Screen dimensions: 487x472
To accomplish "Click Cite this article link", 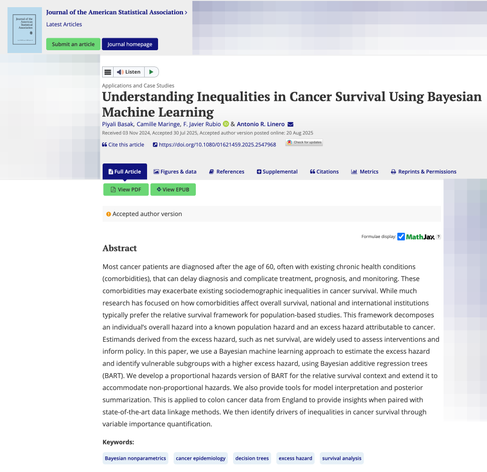I will tap(123, 145).
